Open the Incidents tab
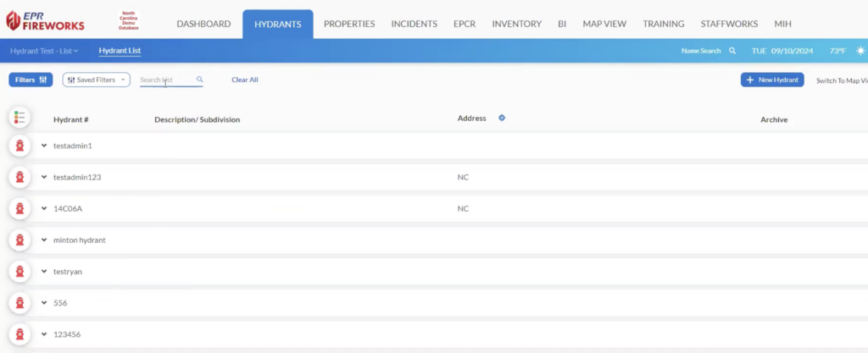The image size is (868, 353). point(414,25)
